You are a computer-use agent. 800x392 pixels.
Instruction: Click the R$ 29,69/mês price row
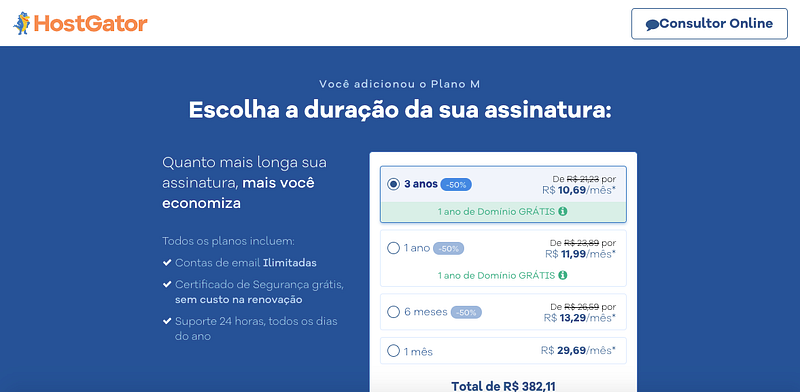(503, 351)
